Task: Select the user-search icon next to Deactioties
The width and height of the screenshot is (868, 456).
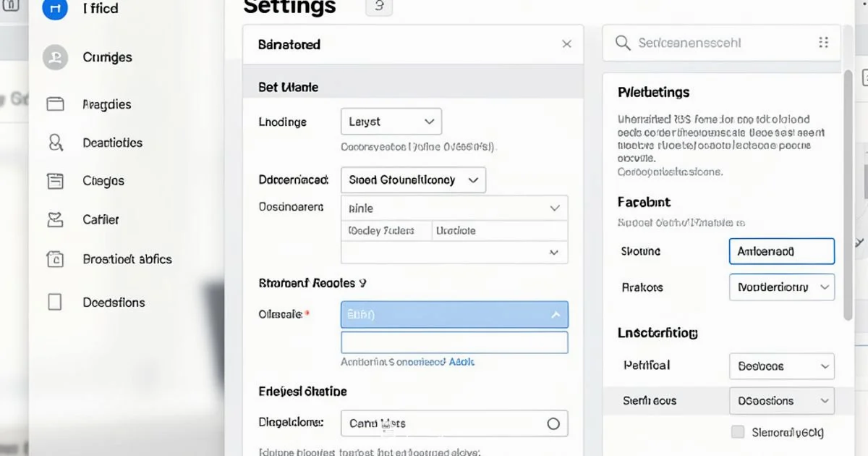Action: click(55, 143)
